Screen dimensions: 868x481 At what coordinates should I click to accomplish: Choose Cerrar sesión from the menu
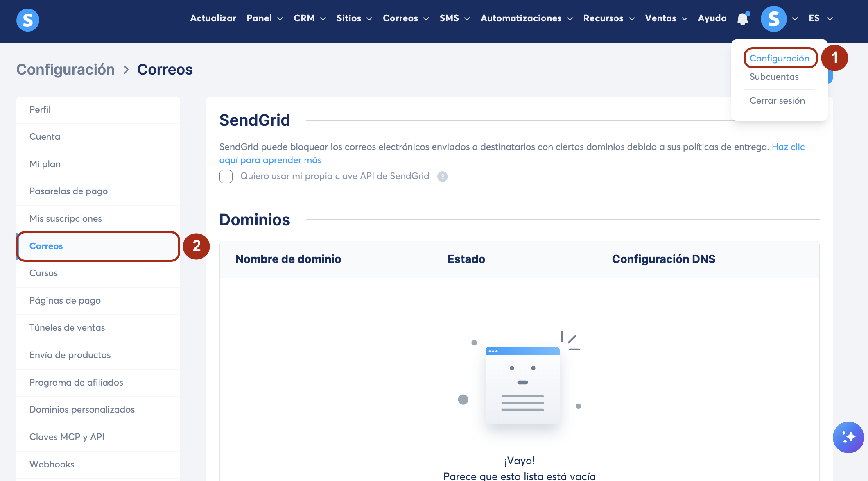click(777, 101)
